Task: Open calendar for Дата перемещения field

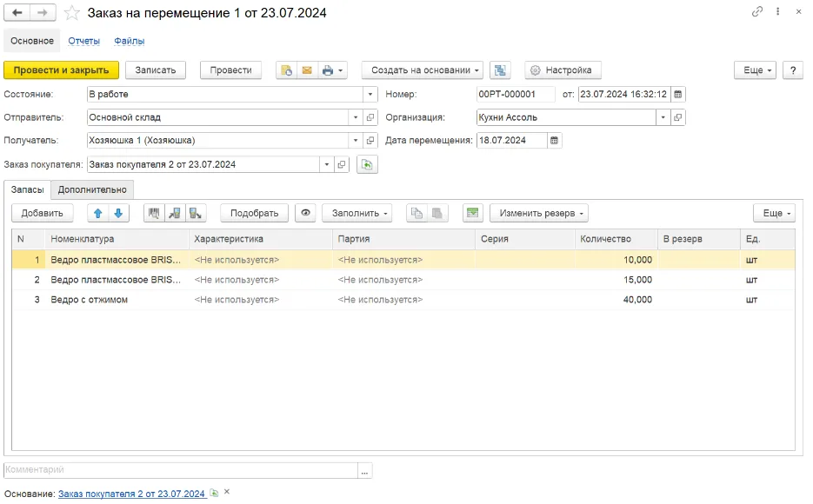Action: [554, 141]
